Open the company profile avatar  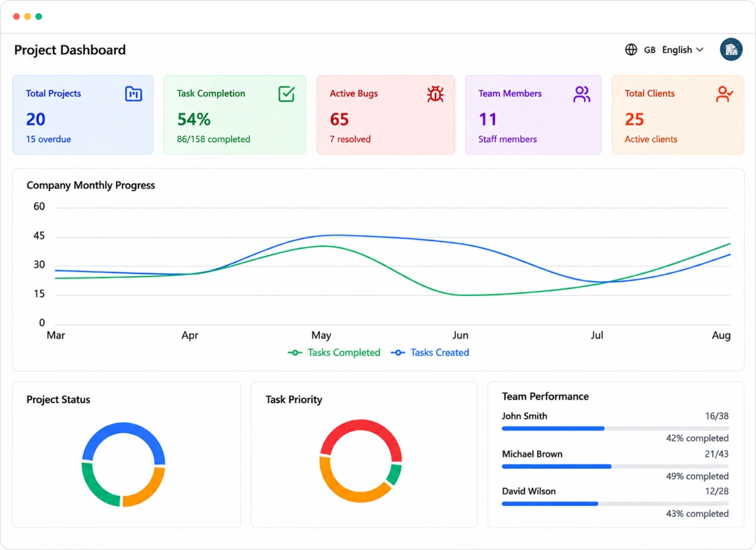pyautogui.click(x=731, y=49)
